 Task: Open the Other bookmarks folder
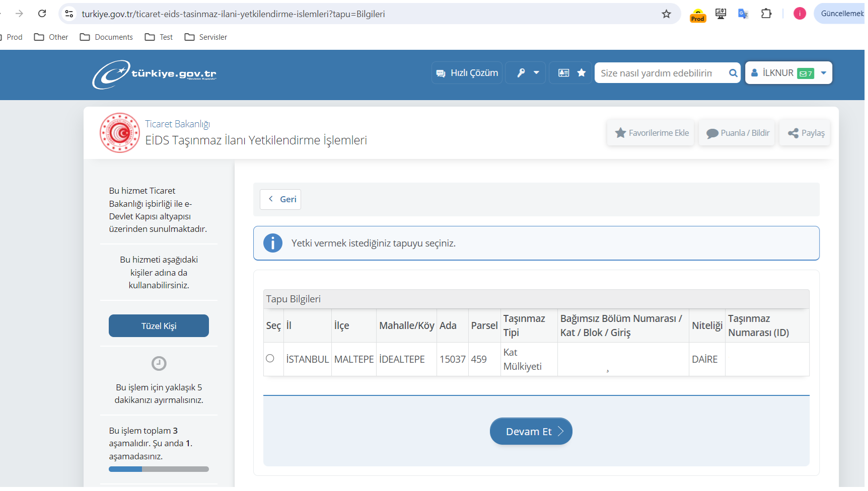coord(51,37)
